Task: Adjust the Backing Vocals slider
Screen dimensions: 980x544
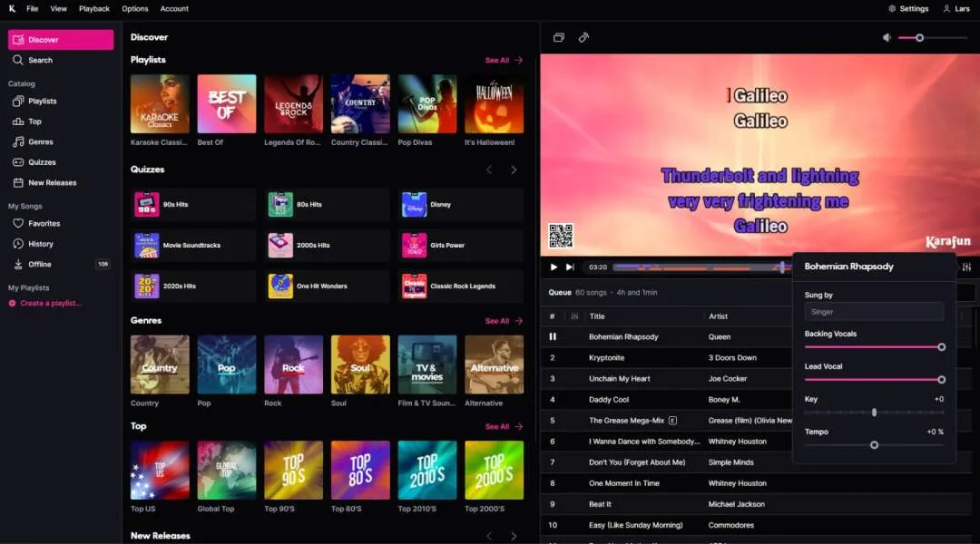Action: coord(874,346)
